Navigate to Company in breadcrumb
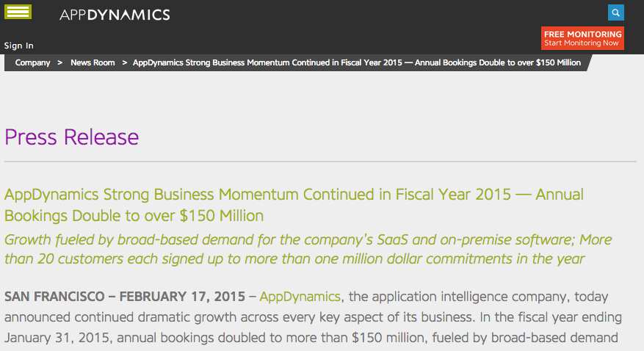Image resolution: width=644 pixels, height=351 pixels. tap(32, 63)
